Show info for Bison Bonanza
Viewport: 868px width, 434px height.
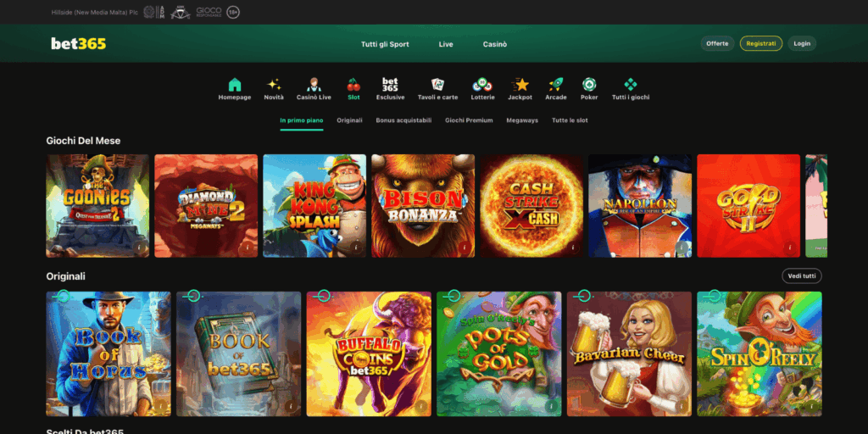coord(465,248)
